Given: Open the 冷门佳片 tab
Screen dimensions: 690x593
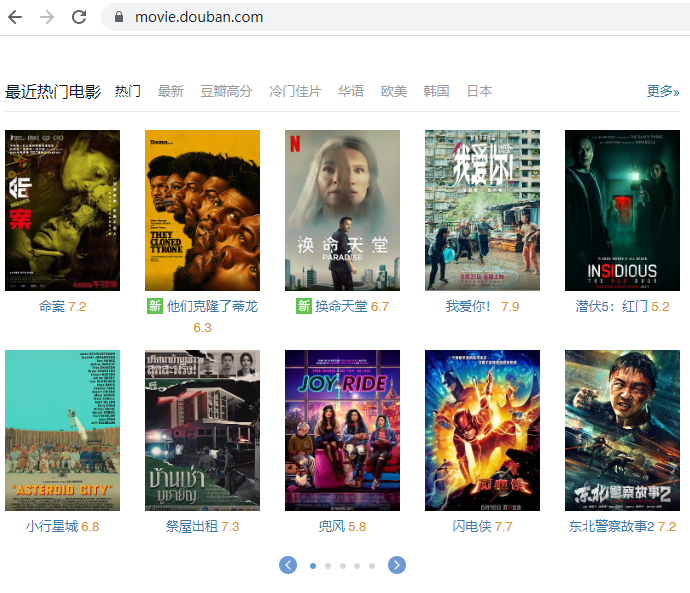Looking at the screenshot, I should pos(295,91).
